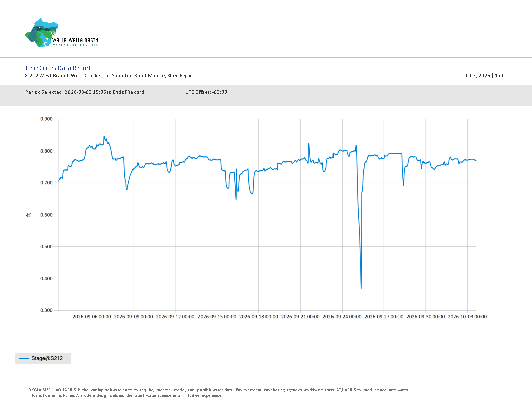Click the Period Selected text

pos(85,92)
